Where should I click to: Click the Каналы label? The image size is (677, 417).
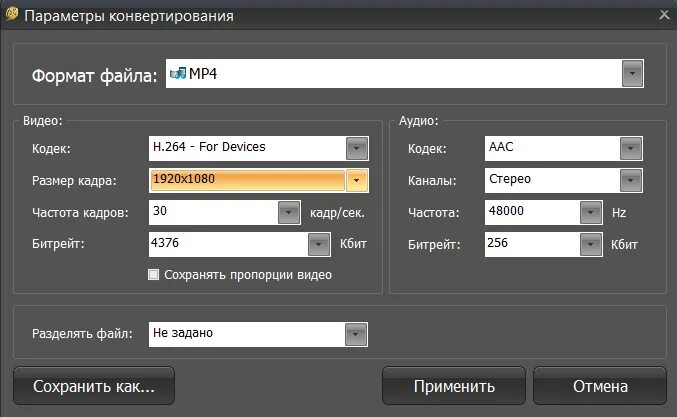click(x=432, y=181)
